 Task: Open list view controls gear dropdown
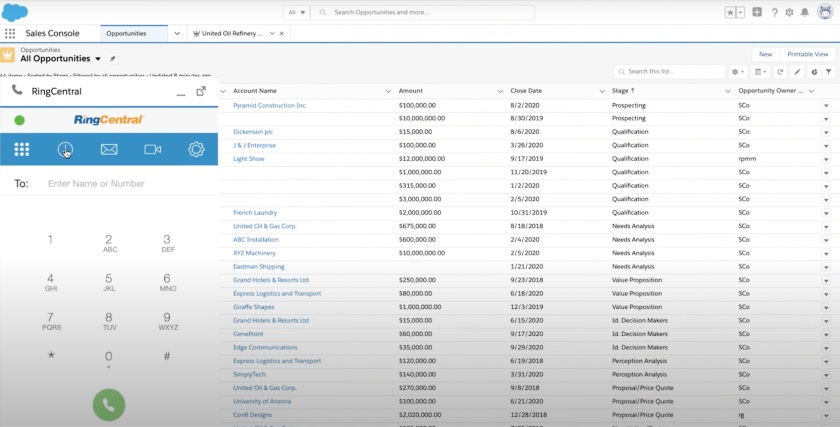click(x=738, y=72)
